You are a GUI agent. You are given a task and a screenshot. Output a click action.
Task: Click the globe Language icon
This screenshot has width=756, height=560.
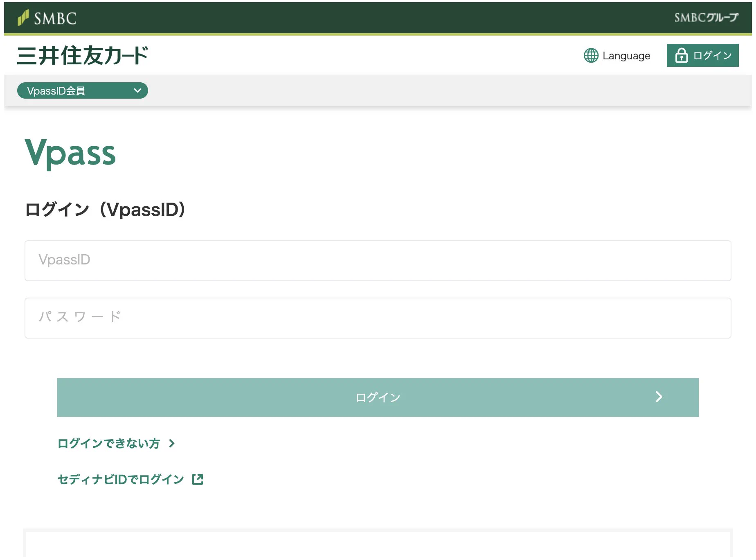[591, 56]
